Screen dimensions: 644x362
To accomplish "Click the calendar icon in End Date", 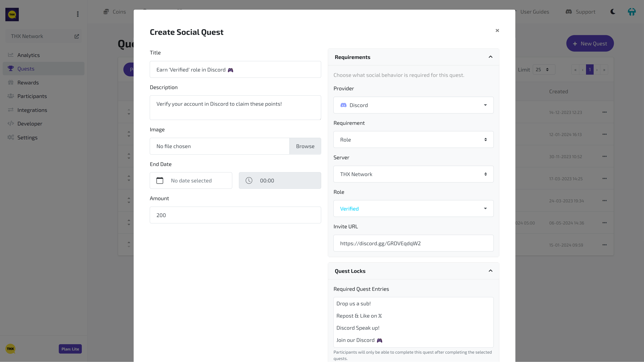I will click(160, 180).
